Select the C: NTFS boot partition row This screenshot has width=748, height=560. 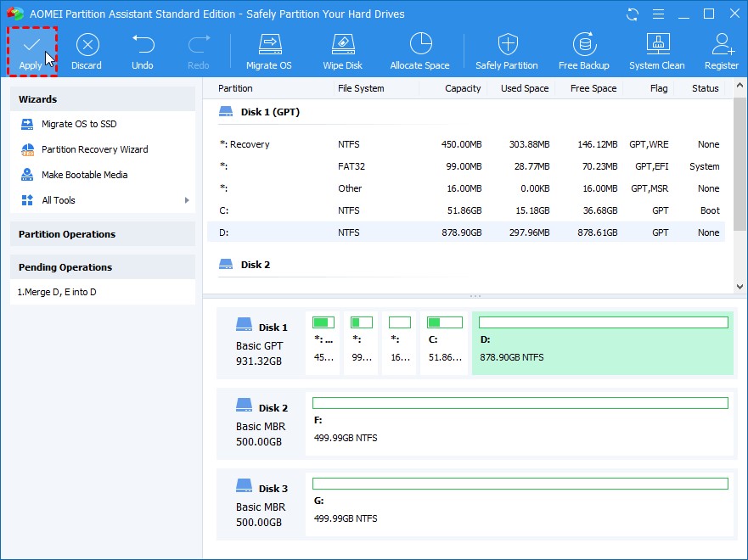pos(466,210)
